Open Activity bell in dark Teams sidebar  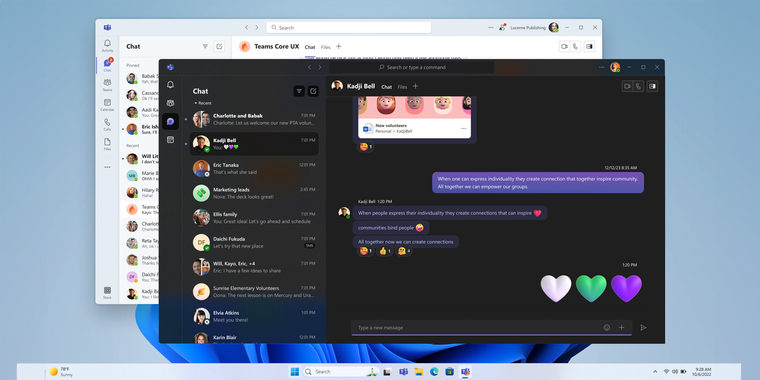170,85
